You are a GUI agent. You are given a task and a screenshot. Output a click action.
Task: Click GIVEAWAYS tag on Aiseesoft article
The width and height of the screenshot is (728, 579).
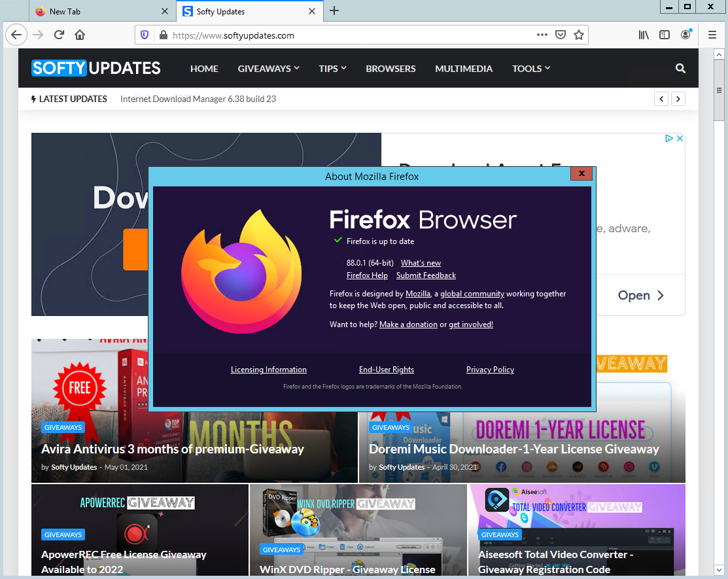(500, 535)
